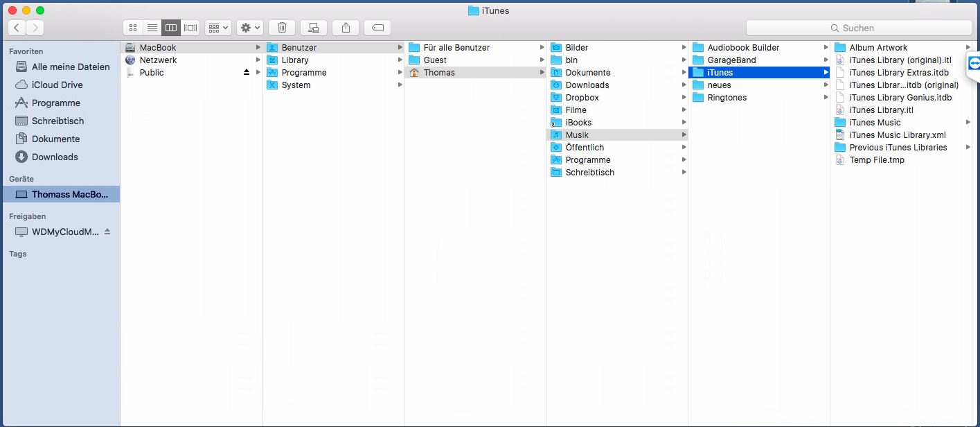Viewport: 980px width, 427px height.
Task: Click the Dropbox folder icon
Action: (x=556, y=97)
